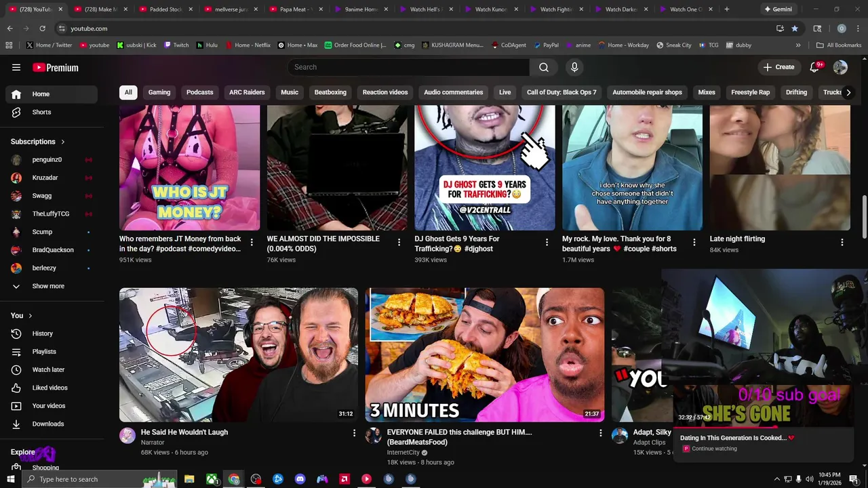
Task: Select the Reaction videos chip
Action: pyautogui.click(x=385, y=92)
